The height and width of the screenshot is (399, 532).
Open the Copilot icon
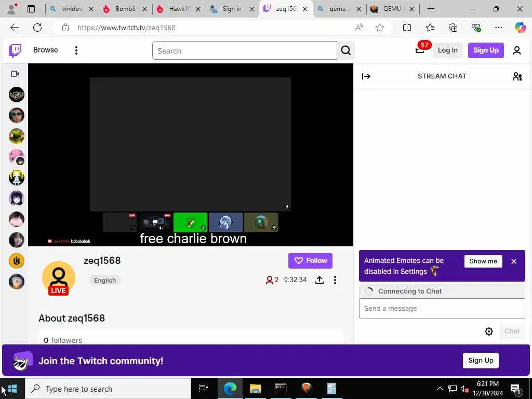coord(520,28)
